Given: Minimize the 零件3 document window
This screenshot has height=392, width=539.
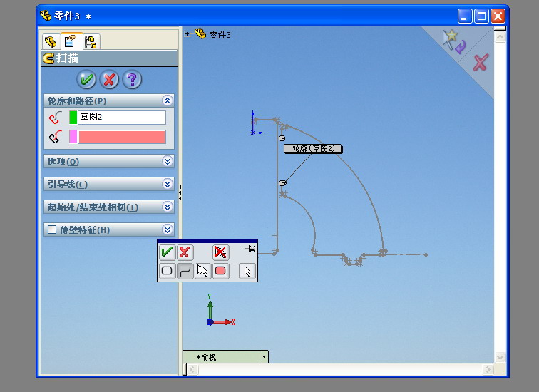Looking at the screenshot, I should [465, 16].
